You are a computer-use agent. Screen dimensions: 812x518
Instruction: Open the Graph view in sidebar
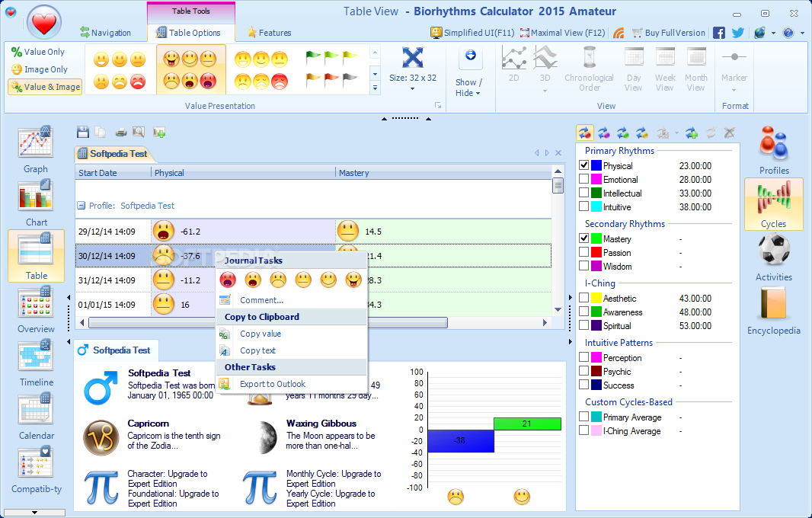35,149
